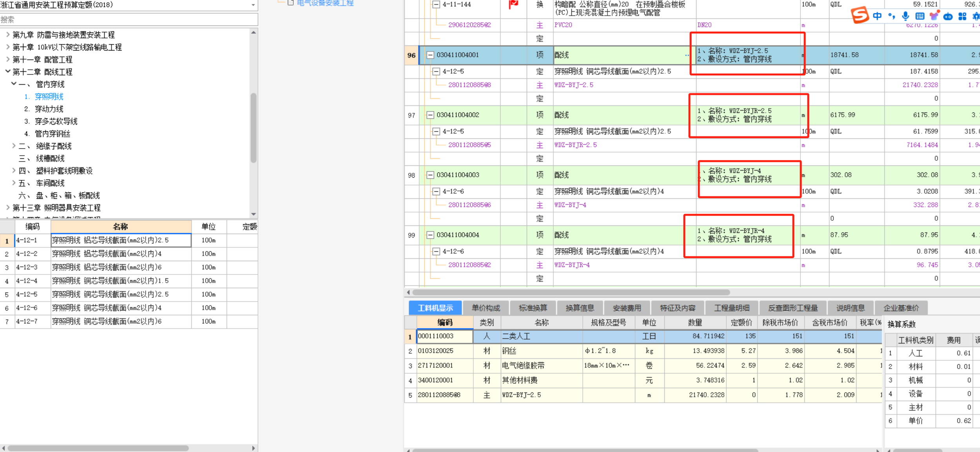
Task: Switch to 标准换算 tab
Action: tap(533, 308)
